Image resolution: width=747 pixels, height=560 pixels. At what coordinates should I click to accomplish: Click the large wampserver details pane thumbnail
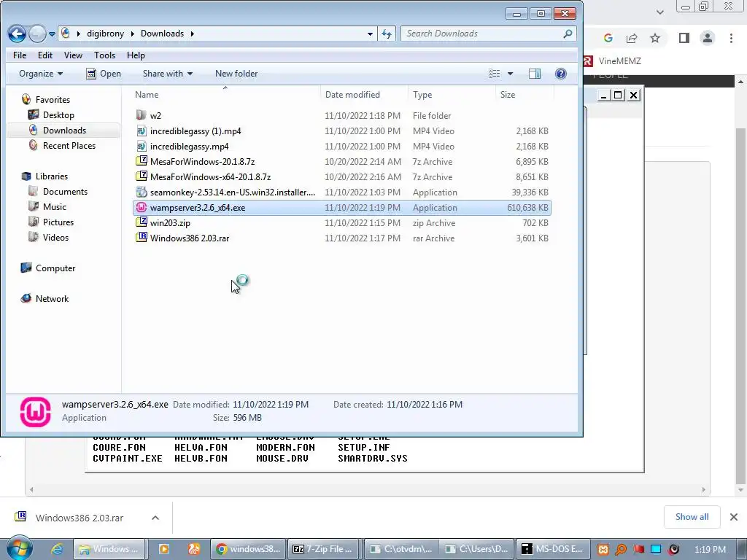[35, 412]
